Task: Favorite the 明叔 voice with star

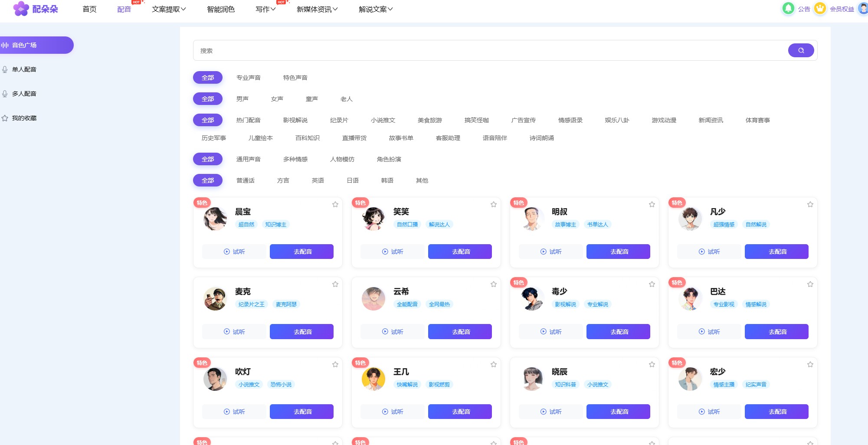Action: pos(652,204)
